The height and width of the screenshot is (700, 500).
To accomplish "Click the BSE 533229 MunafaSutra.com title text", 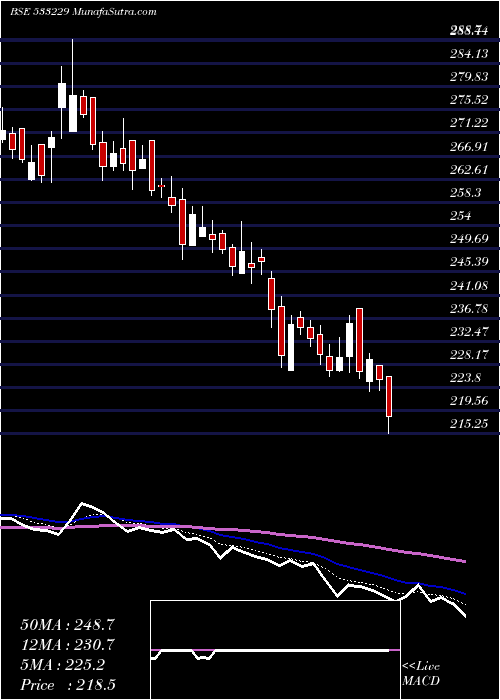I will click(83, 12).
